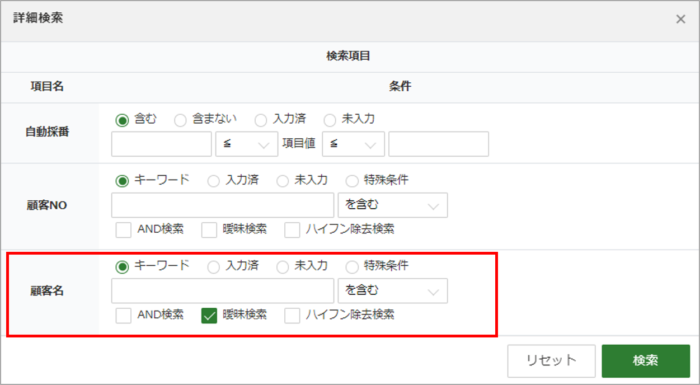Open the を含む dropdown for 顧客名
The image size is (700, 385).
coord(393,291)
